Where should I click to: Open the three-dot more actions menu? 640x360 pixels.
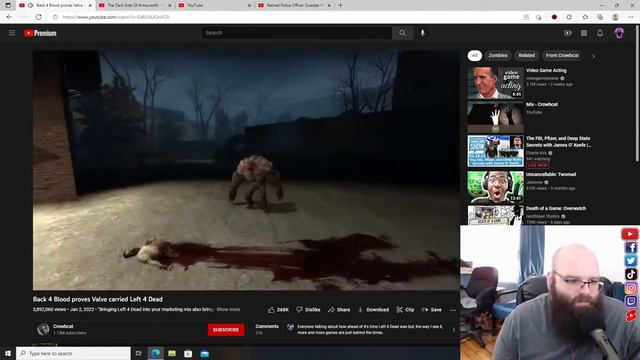pos(453,310)
